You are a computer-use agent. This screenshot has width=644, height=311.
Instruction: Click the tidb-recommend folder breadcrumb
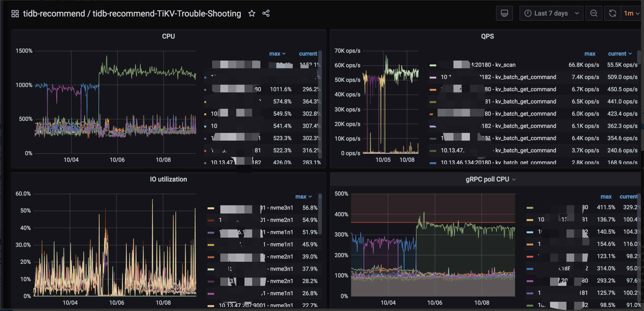coord(54,14)
